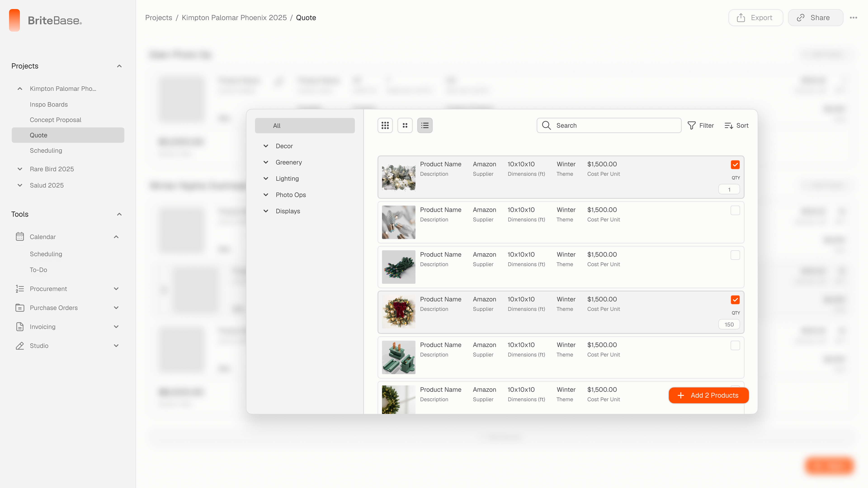Check the second product's checkbox
Screen dimensions: 868x488
pos(735,211)
